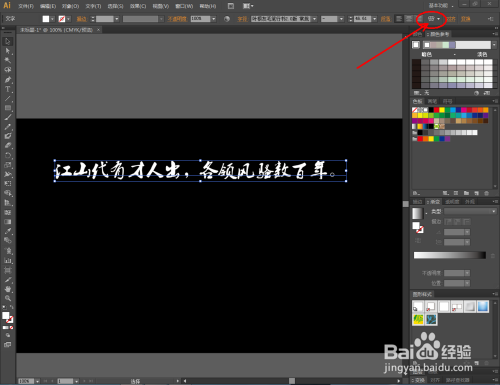Screen dimensions: 500x385
Task: Open the 基本功能 workspace switcher
Action: (441, 6)
